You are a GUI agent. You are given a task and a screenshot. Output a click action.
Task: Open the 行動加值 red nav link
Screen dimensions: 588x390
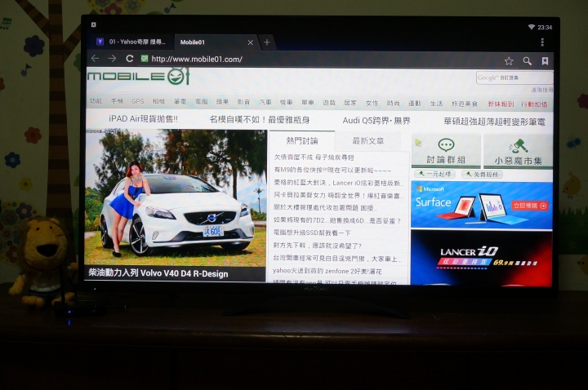tap(534, 104)
